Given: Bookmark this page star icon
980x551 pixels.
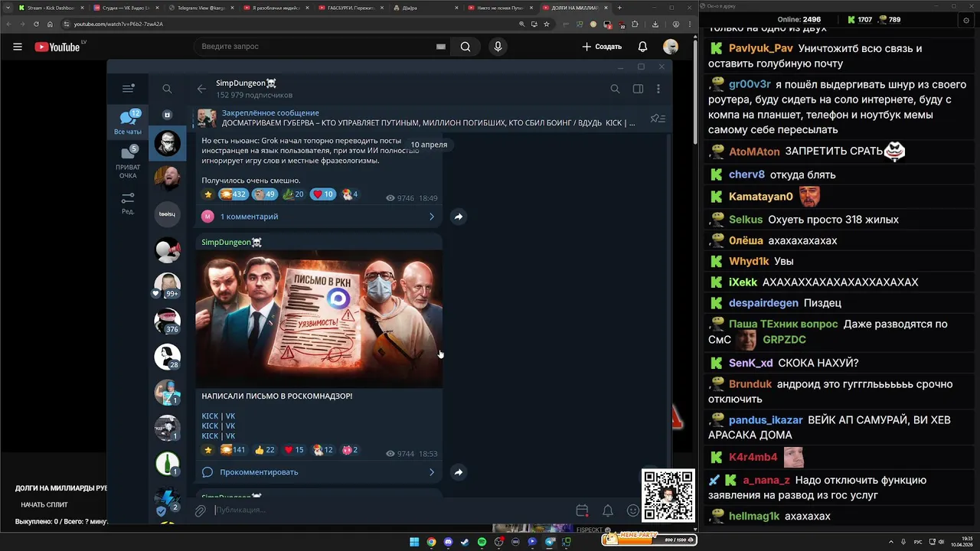Looking at the screenshot, I should (547, 24).
